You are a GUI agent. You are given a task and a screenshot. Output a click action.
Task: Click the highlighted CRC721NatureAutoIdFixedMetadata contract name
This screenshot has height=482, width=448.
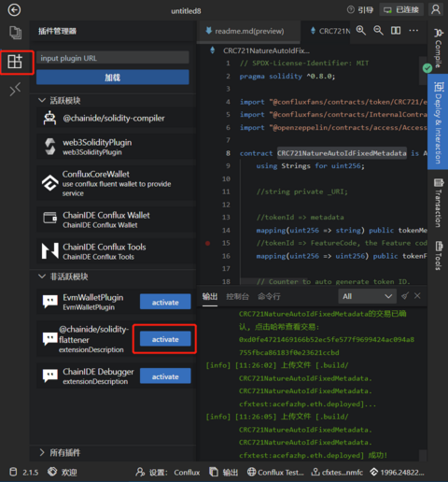pyautogui.click(x=342, y=153)
